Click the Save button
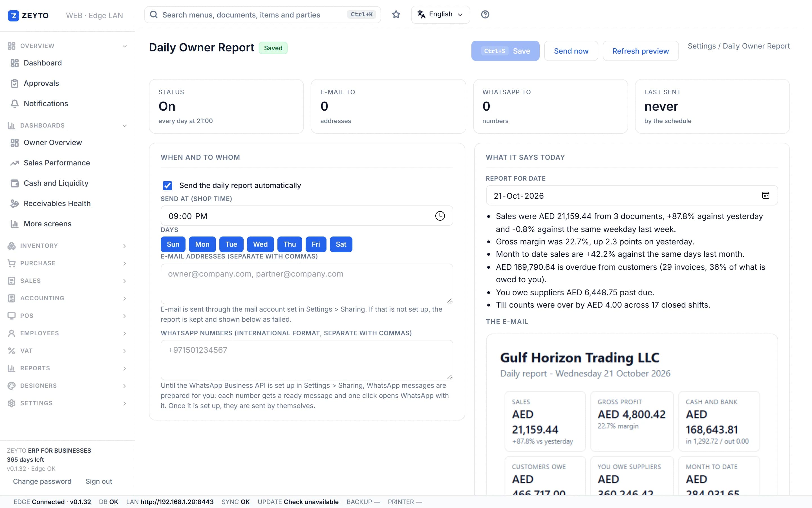Image resolution: width=812 pixels, height=508 pixels. pos(505,51)
